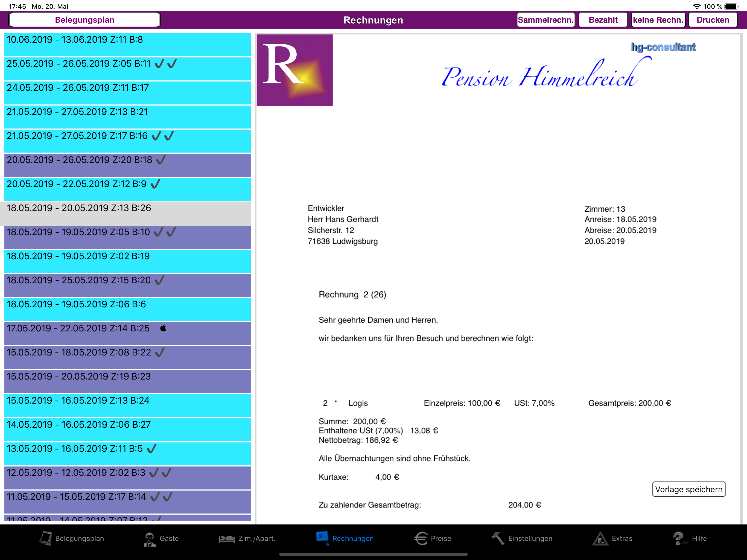Click Gesamtpreis: 200,00 € value
The height and width of the screenshot is (560, 747).
[x=629, y=403]
